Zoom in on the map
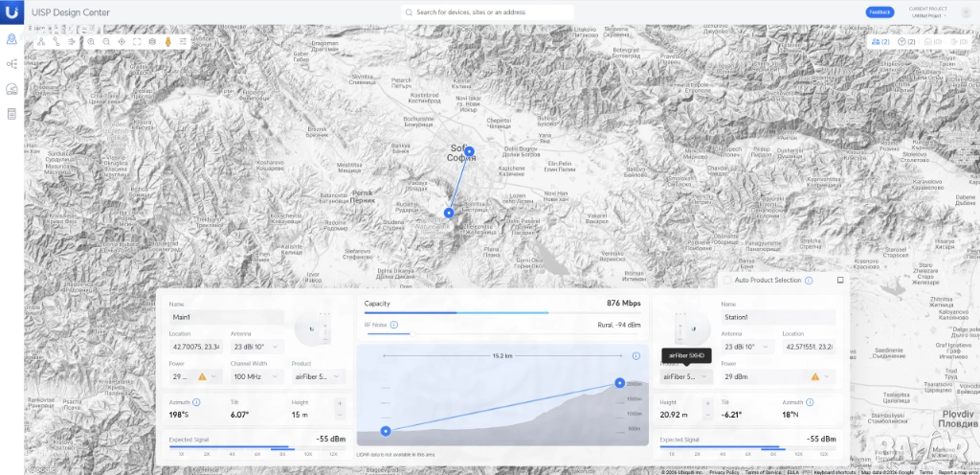980x475 pixels. pos(91,42)
